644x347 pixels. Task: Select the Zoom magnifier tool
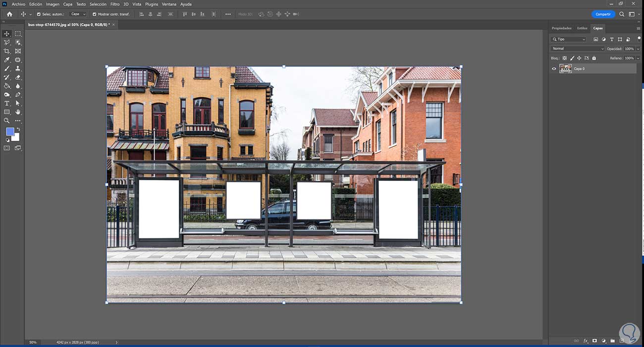click(x=7, y=120)
